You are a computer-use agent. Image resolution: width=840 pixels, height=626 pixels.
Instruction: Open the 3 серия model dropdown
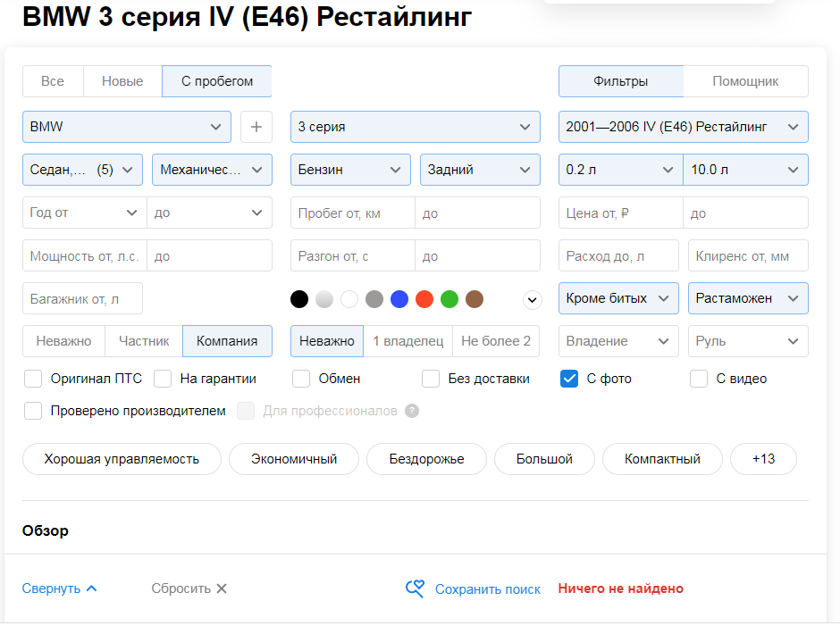click(416, 127)
